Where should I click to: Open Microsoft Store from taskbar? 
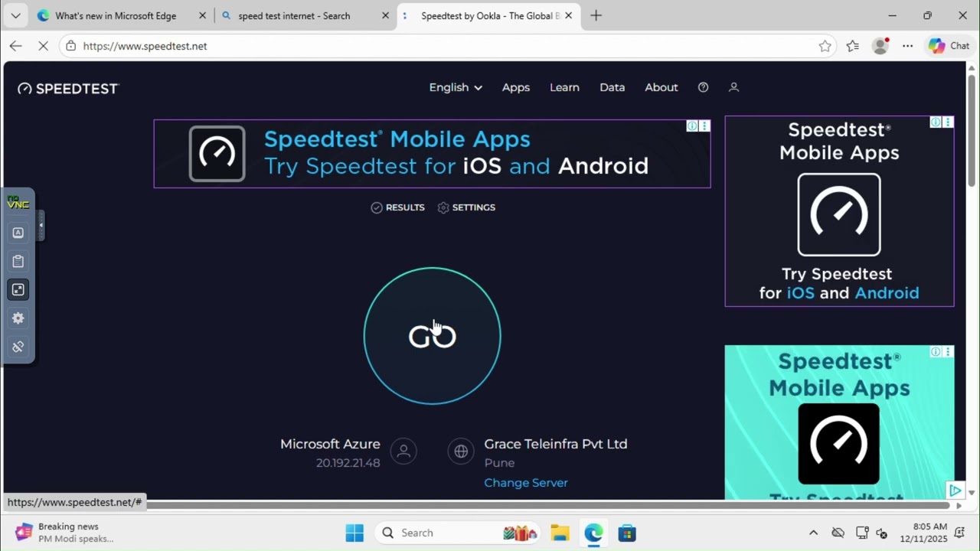tap(627, 533)
